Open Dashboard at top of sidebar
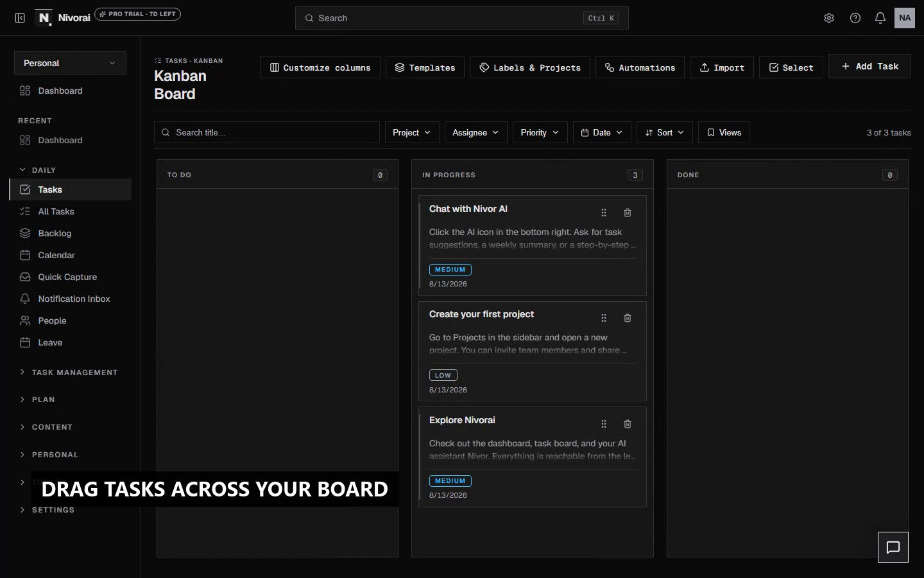The height and width of the screenshot is (578, 924). point(70,91)
